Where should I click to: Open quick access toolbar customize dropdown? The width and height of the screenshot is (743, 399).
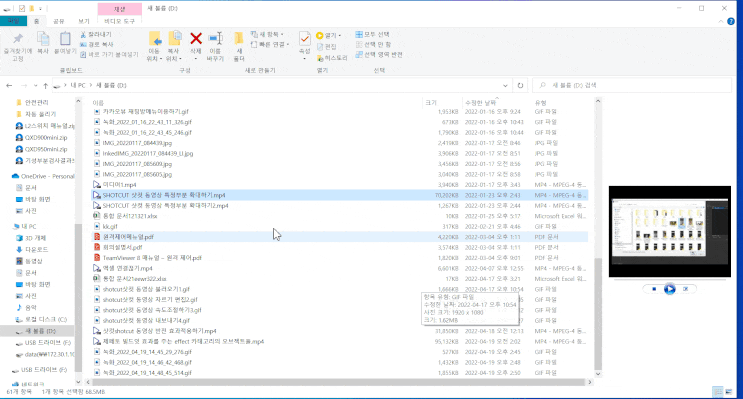(41, 9)
